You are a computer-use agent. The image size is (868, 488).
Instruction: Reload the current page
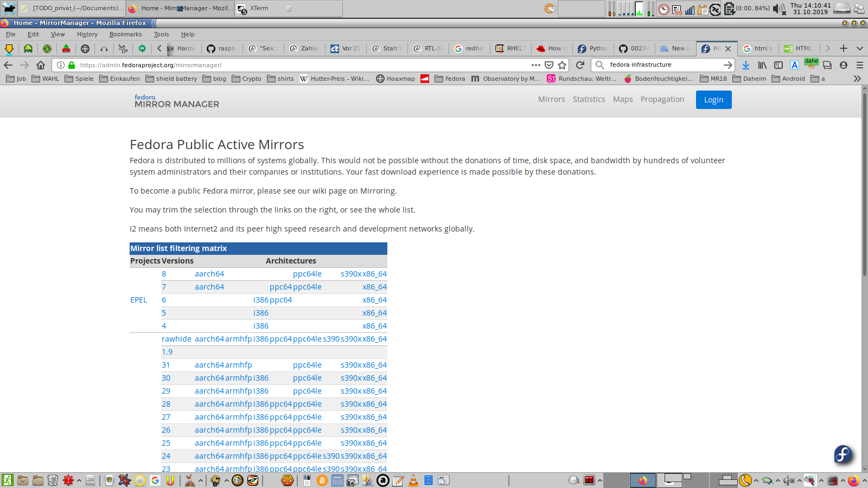(580, 65)
